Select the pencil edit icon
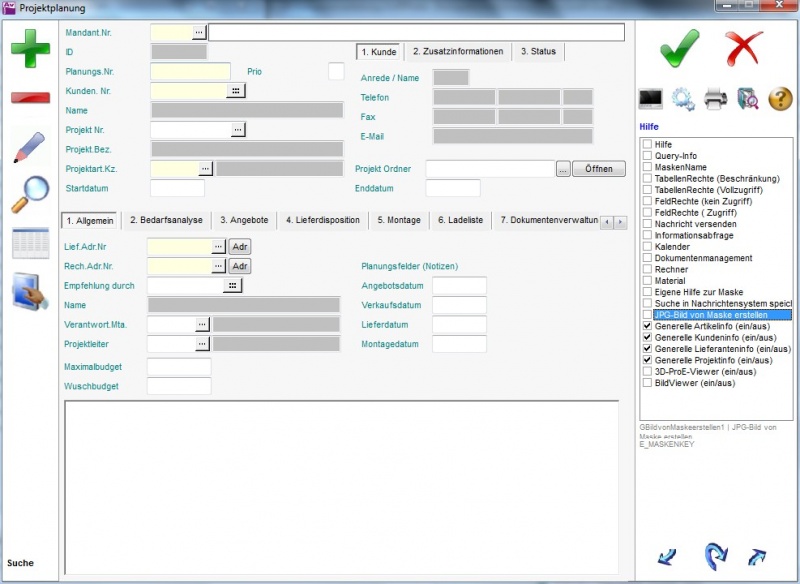 coord(30,146)
